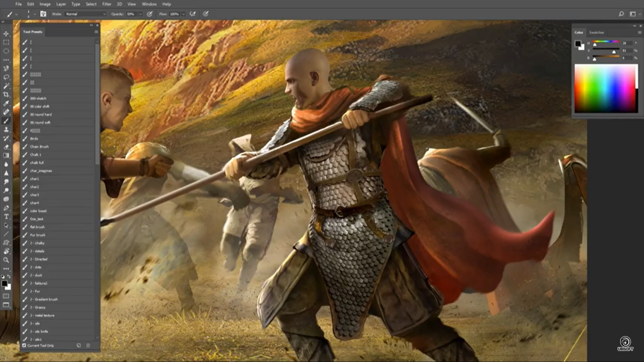Viewport: 644px width, 362px height.
Task: Create a new tool preset
Action: tap(78, 345)
